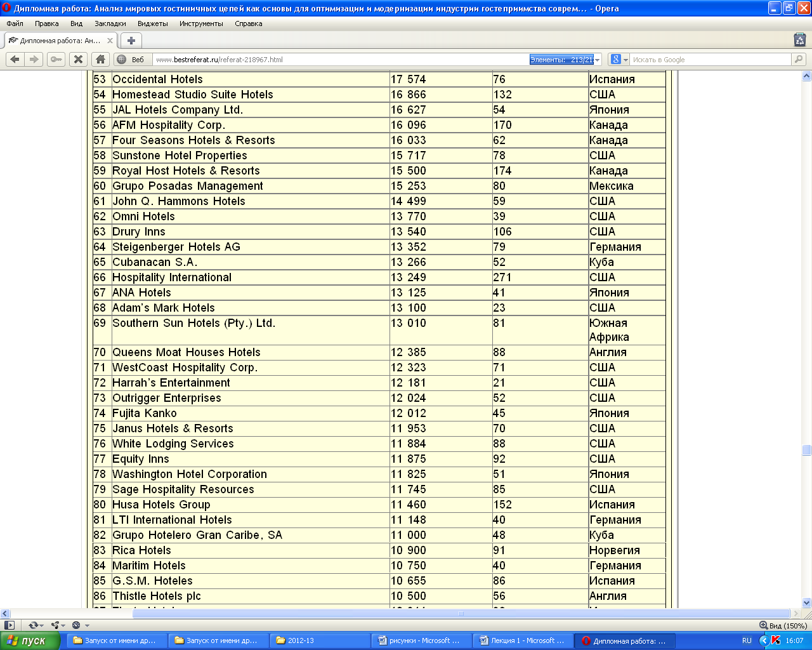This screenshot has width=812, height=650.
Task: Go to the Home page icon
Action: [x=100, y=59]
